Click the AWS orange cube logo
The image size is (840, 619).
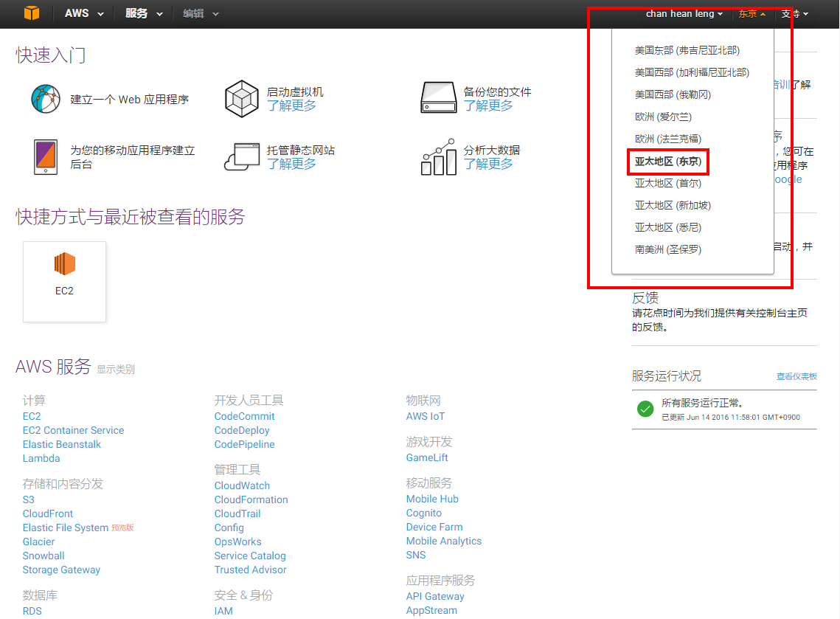[32, 13]
